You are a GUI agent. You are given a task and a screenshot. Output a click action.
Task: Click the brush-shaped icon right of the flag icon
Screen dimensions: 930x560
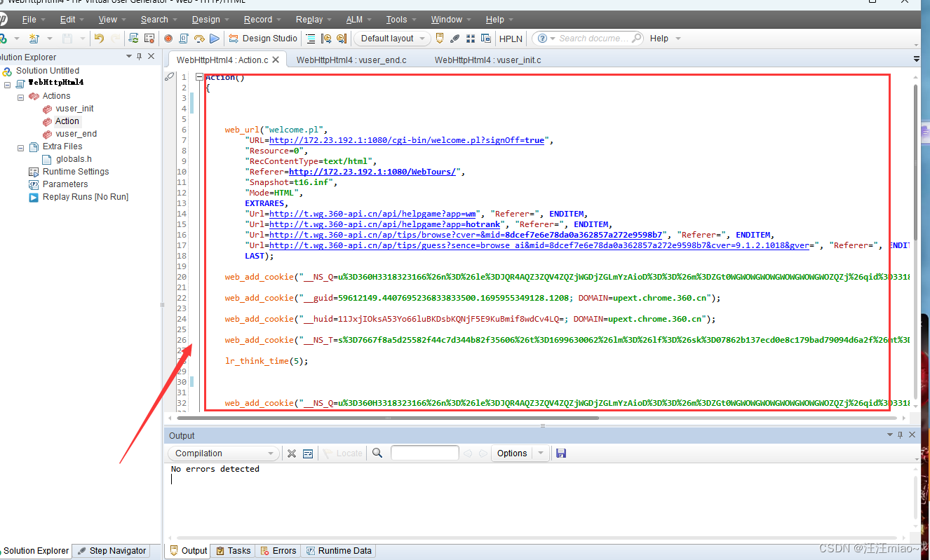(455, 39)
